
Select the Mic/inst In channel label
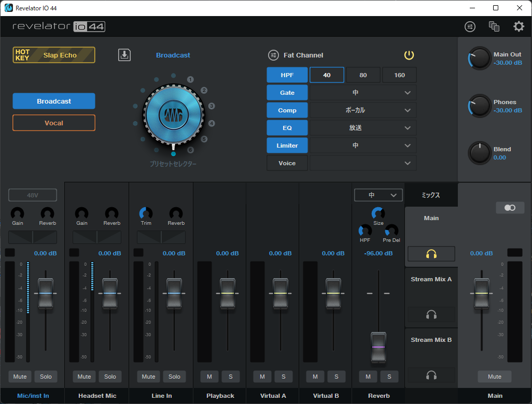pos(33,396)
